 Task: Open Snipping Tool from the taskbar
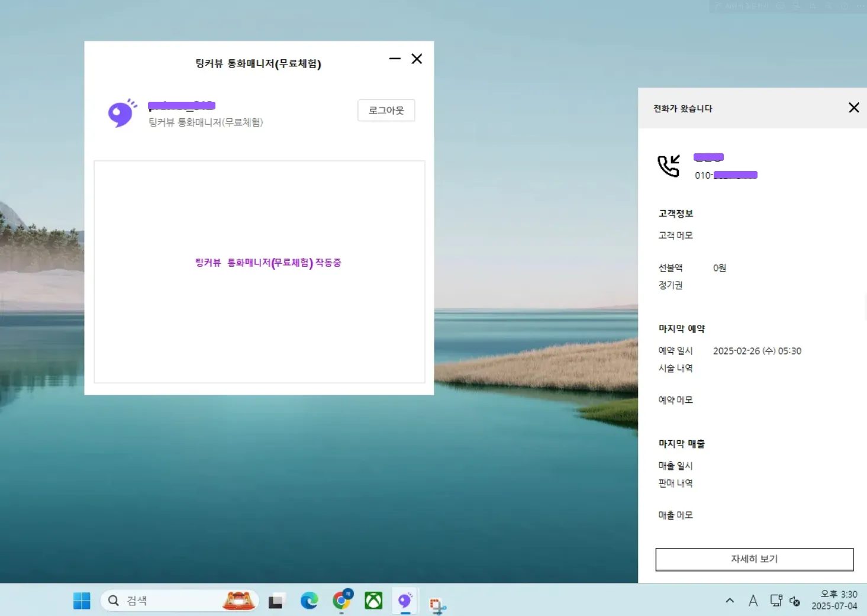437,605
